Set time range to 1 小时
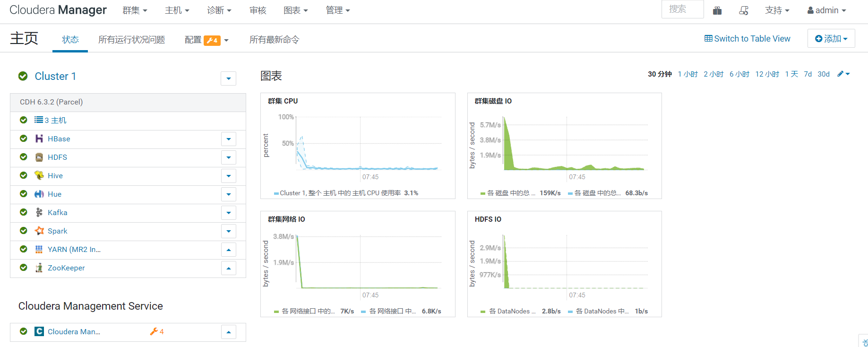This screenshot has width=868, height=347. [688, 74]
